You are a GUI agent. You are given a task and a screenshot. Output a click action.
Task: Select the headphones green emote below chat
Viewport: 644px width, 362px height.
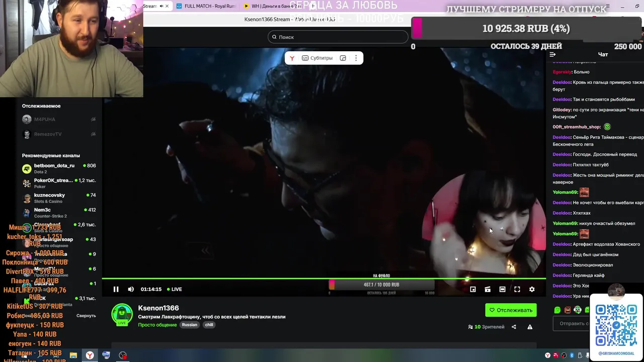578,310
